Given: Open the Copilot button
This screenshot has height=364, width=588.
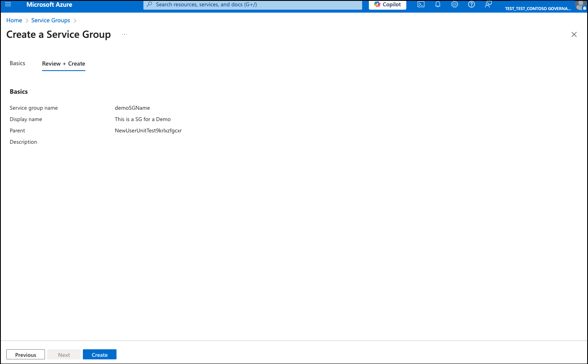Looking at the screenshot, I should click(387, 5).
